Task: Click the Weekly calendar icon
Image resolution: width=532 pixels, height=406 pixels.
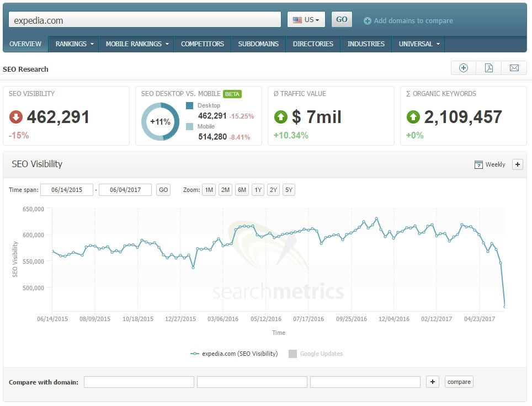Action: tap(478, 164)
